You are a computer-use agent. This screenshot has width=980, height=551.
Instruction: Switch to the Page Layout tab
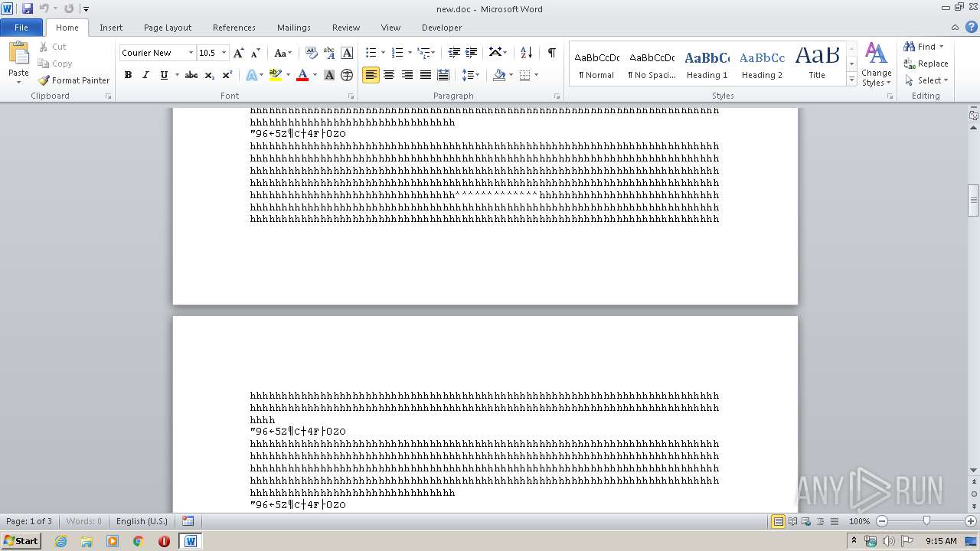168,28
